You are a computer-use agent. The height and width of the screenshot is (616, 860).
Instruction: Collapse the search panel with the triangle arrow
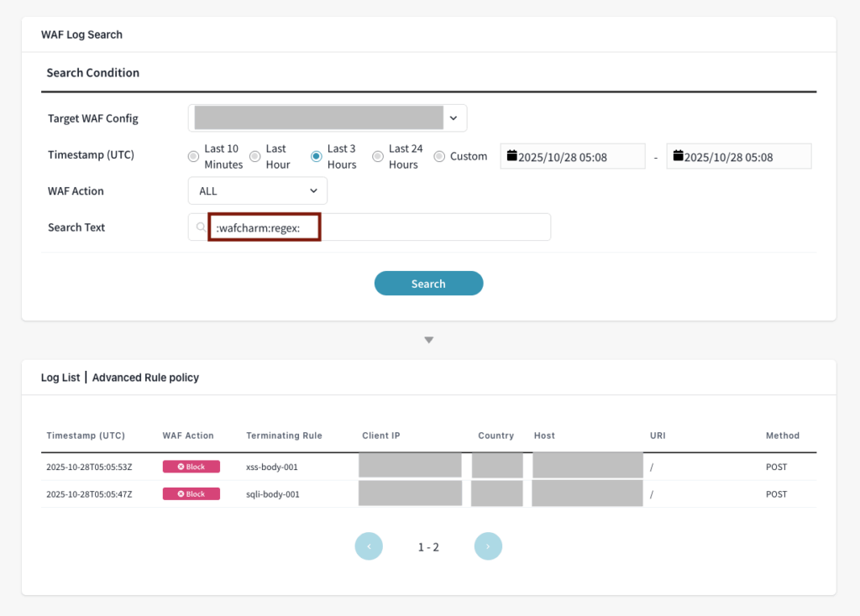[428, 340]
